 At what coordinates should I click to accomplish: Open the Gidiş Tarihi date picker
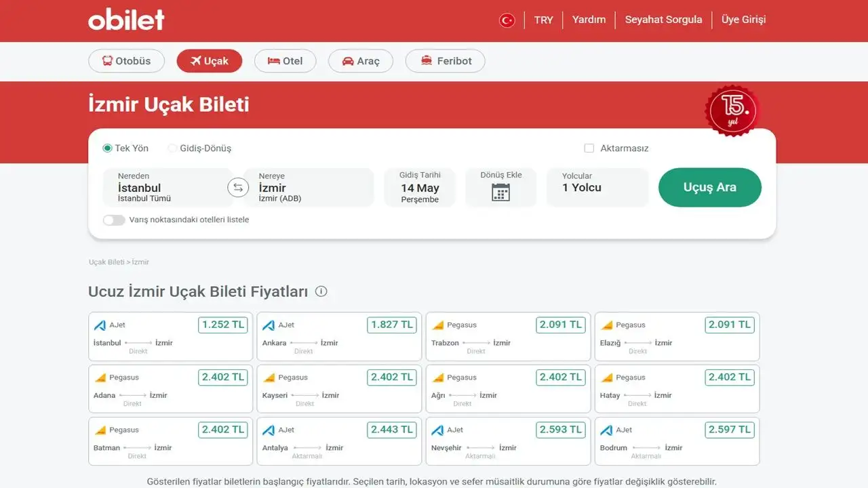click(420, 187)
